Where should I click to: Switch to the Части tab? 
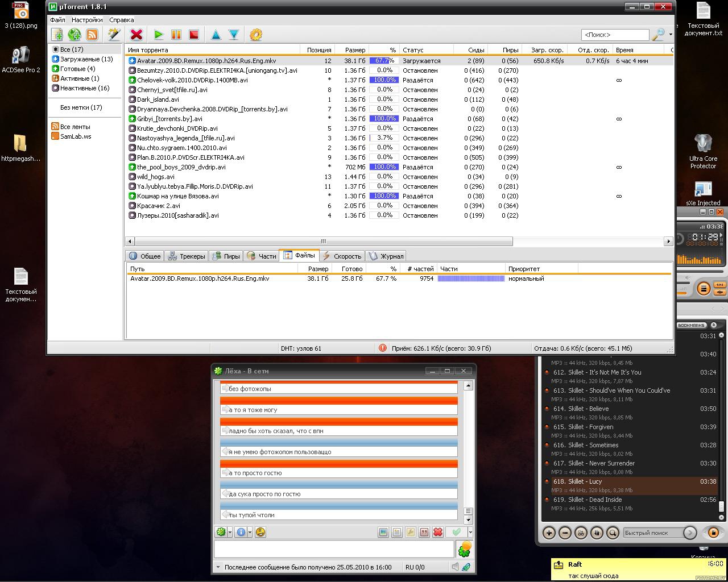261,256
